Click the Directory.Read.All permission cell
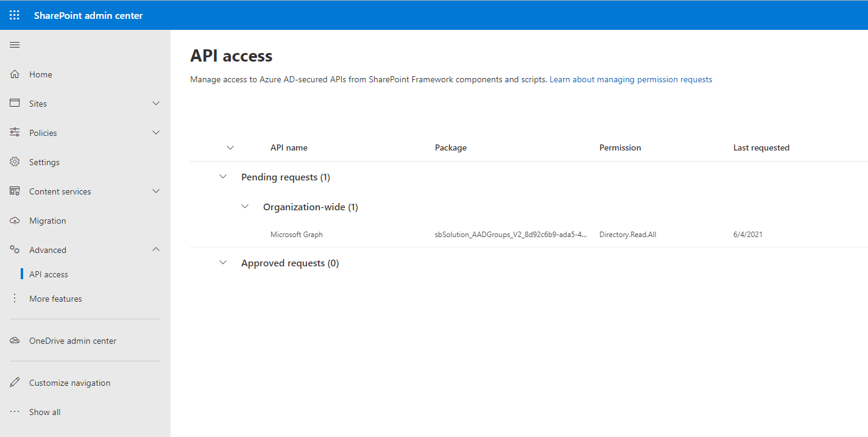 (627, 235)
